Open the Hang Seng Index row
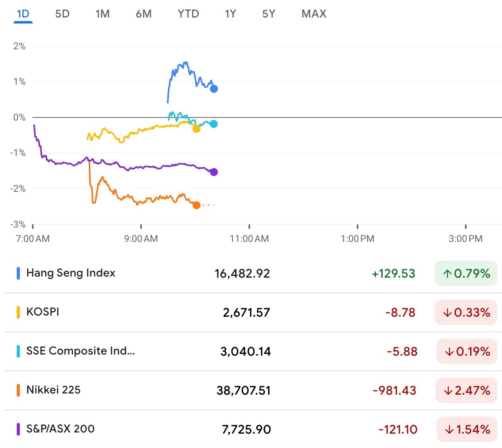This screenshot has width=502, height=448. 253,273
